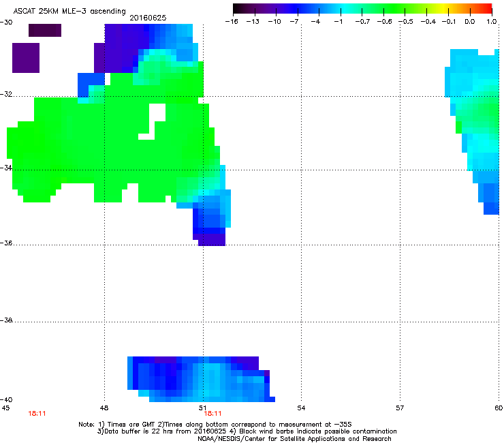Click the red 18:11 time below longitude 51
The width and height of the screenshot is (504, 443).
coord(212,414)
